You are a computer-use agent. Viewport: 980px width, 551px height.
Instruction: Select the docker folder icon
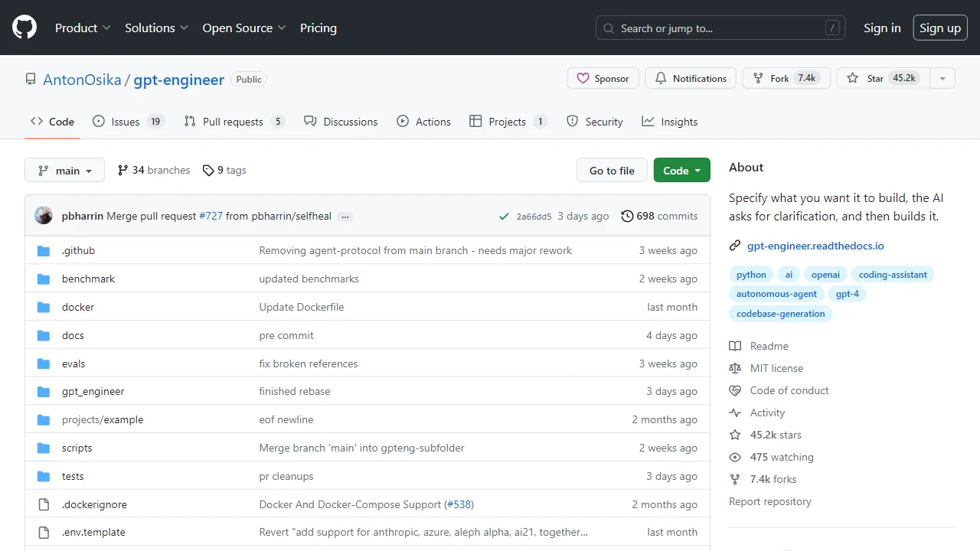pyautogui.click(x=44, y=307)
